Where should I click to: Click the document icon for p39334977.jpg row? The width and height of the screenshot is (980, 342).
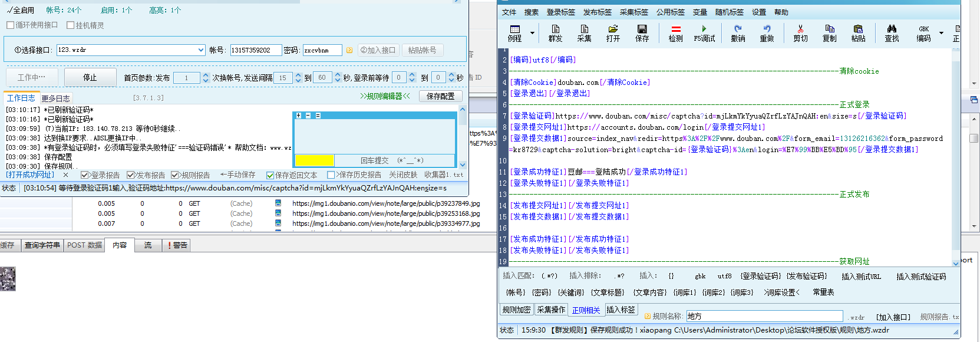(x=278, y=223)
